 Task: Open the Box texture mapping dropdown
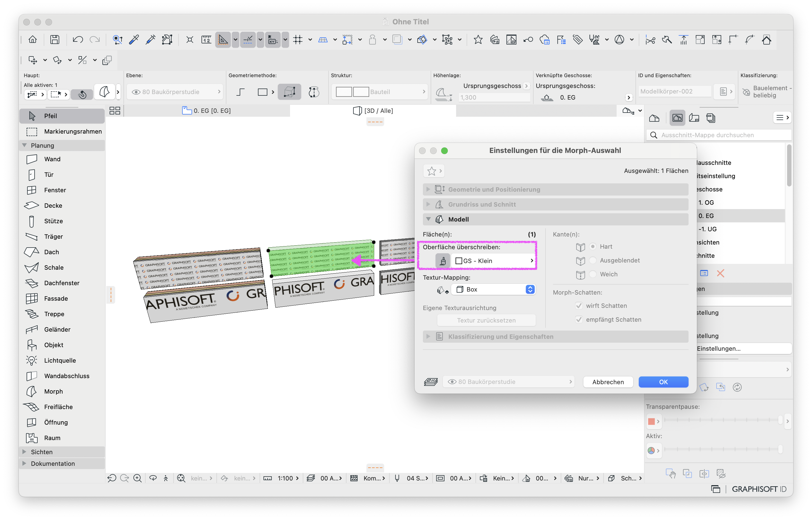[x=493, y=290]
